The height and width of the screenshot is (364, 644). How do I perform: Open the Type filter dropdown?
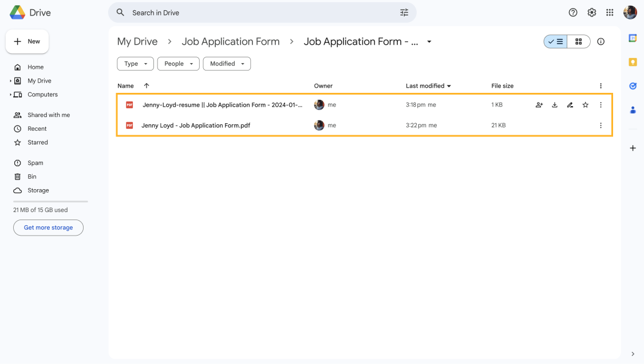click(x=135, y=64)
